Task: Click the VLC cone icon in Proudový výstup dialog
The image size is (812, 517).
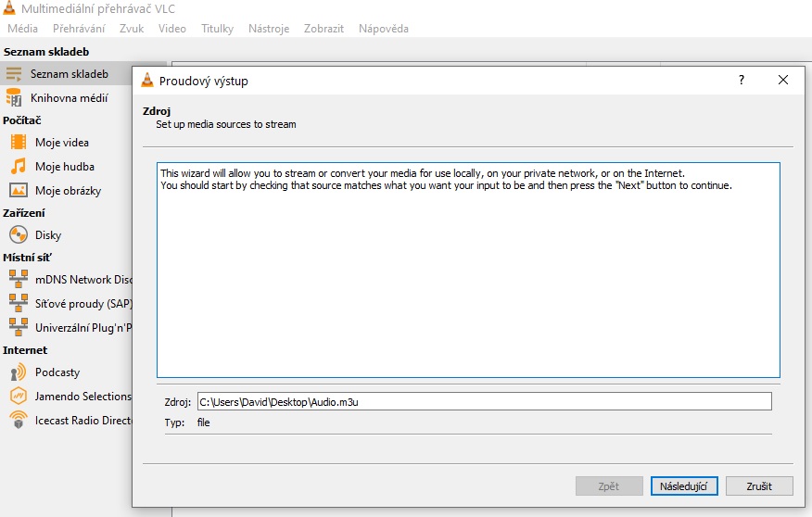Action: 147,81
